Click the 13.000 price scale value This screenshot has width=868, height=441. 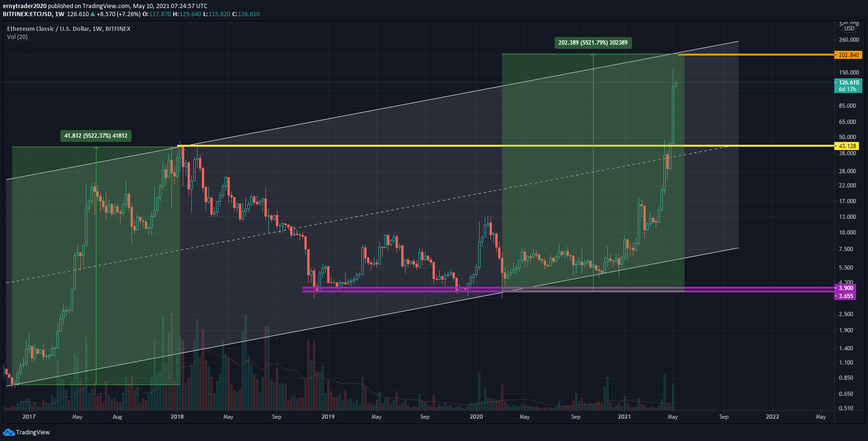[848, 217]
